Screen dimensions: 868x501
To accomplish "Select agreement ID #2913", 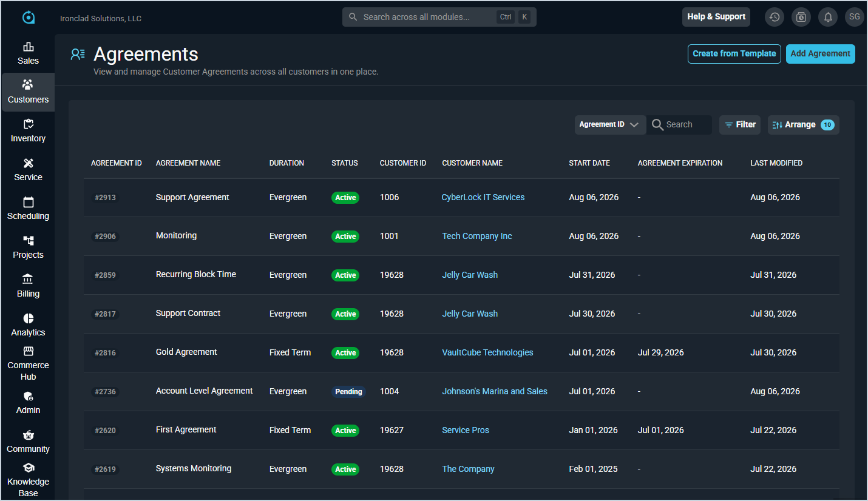I will 105,198.
